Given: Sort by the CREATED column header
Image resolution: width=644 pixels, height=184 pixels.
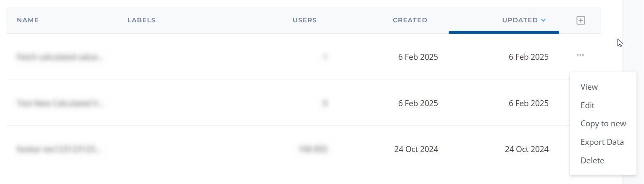Looking at the screenshot, I should 410,20.
